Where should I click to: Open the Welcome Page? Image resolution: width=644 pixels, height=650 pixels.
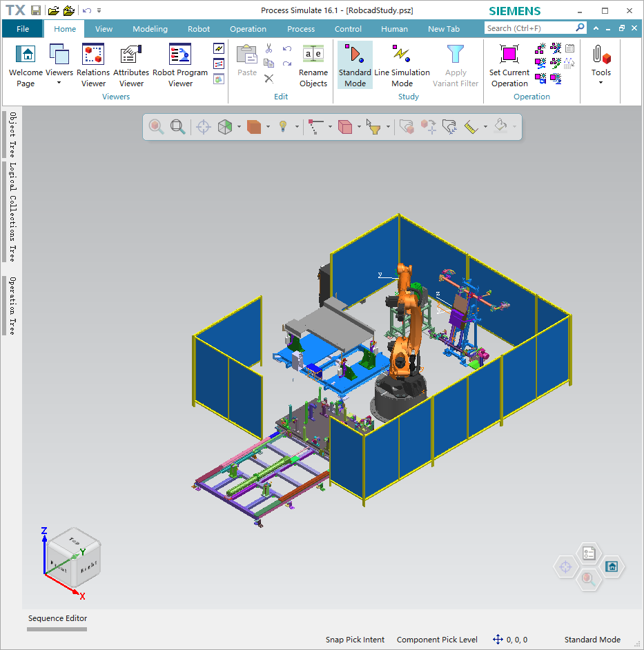coord(26,65)
